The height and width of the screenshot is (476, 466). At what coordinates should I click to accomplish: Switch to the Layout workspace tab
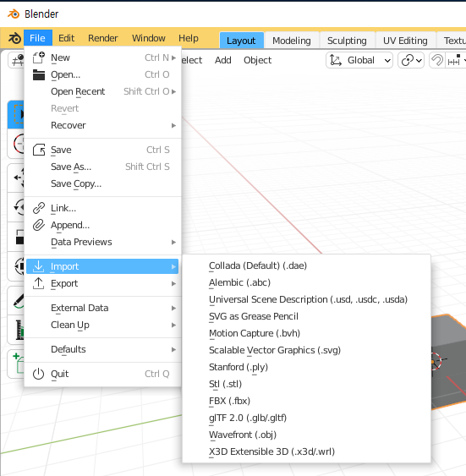click(x=241, y=41)
